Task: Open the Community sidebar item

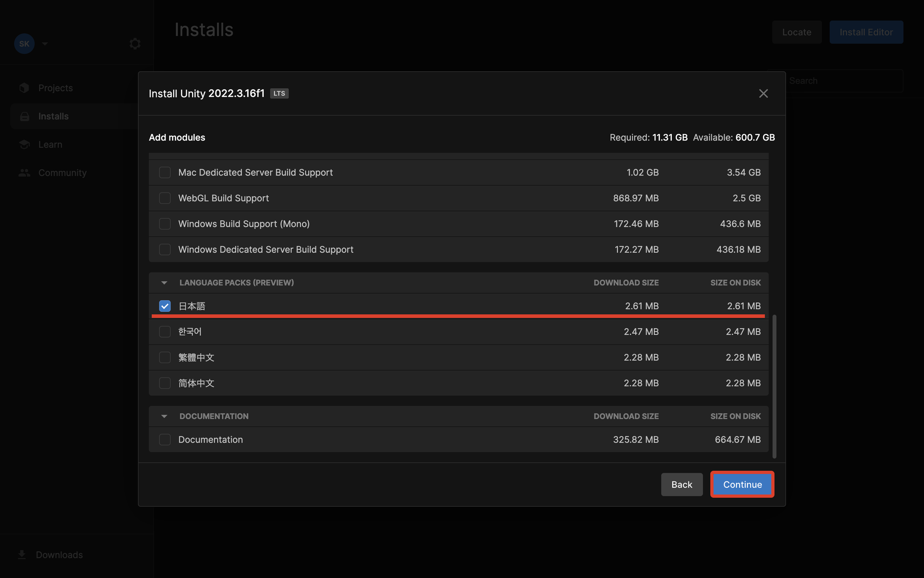Action: [x=62, y=172]
